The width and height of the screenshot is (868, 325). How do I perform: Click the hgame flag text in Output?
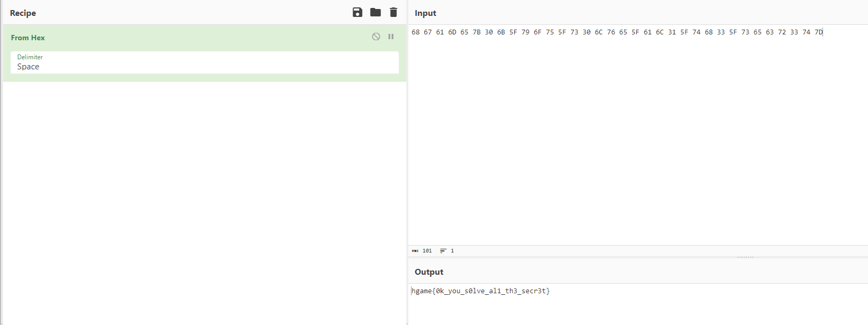(480, 291)
